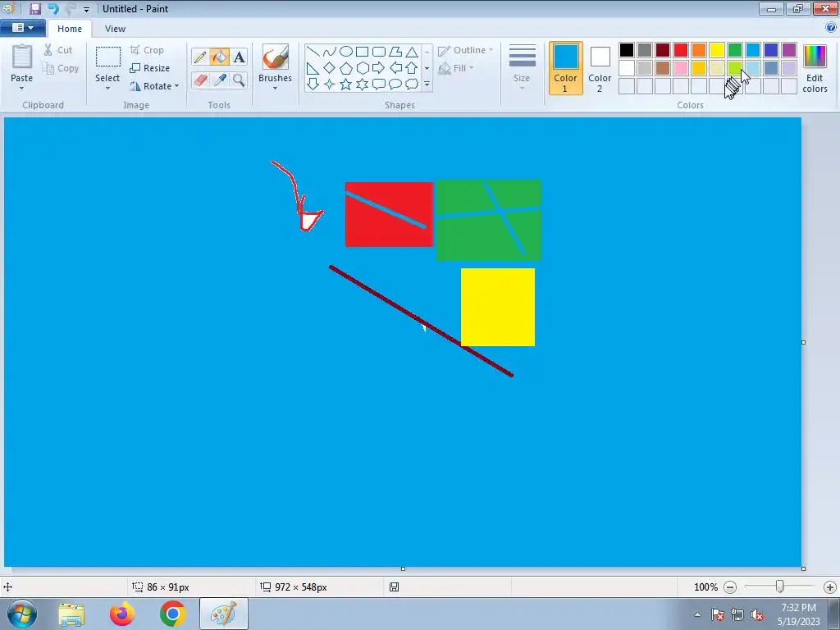
Task: Choose the Hexagon shape
Action: coord(362,68)
